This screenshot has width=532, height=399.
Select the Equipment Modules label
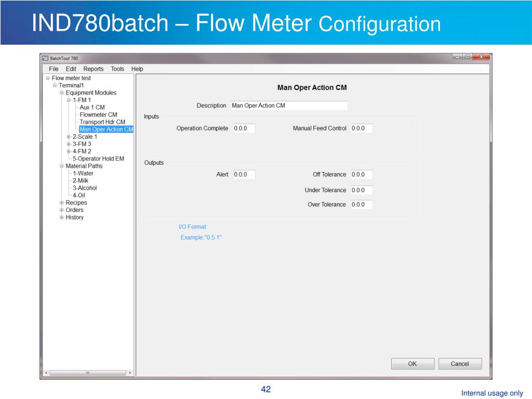coord(91,92)
